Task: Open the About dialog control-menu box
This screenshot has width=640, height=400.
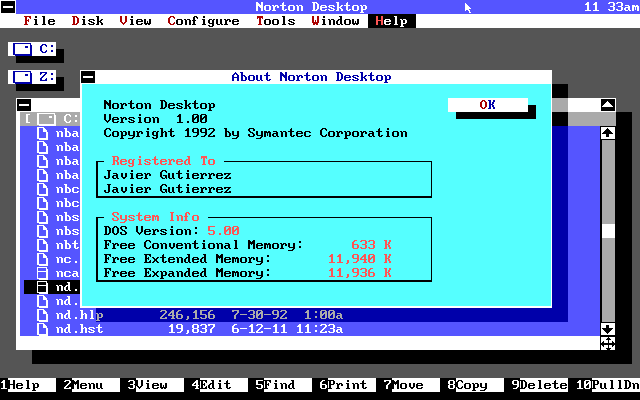Action: tap(88, 77)
